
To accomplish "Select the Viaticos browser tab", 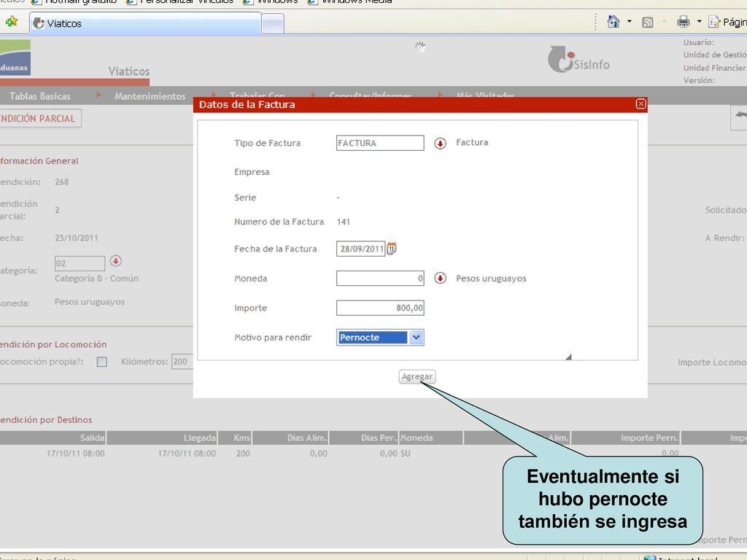I will click(x=145, y=23).
